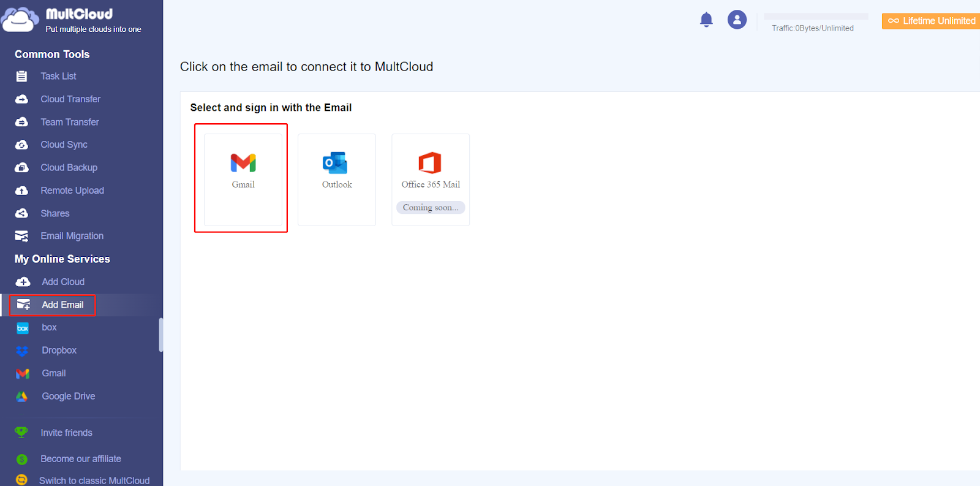Click Become our affiliate link
This screenshot has width=980, height=486.
point(81,459)
